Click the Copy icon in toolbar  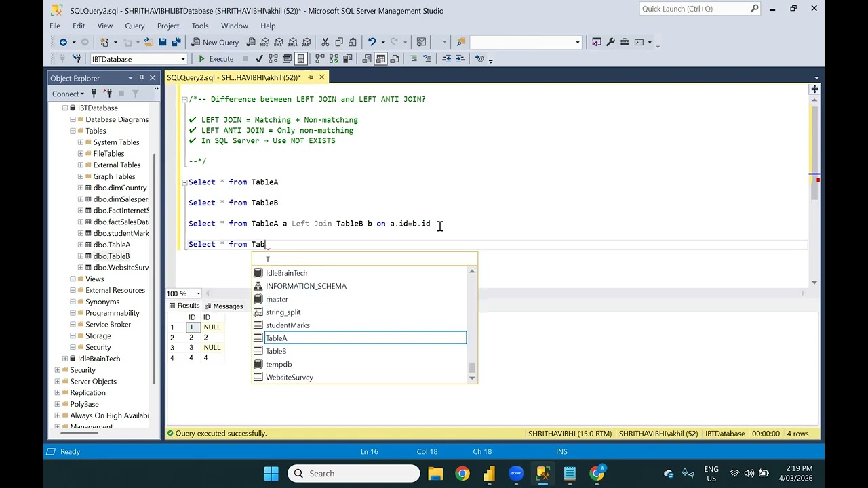coord(339,42)
